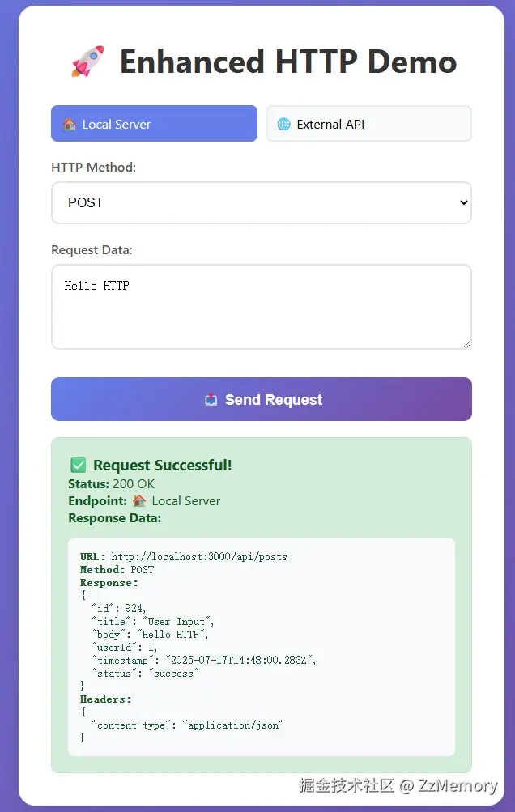The width and height of the screenshot is (515, 812).
Task: Change POST to another HTTP method
Action: click(261, 202)
